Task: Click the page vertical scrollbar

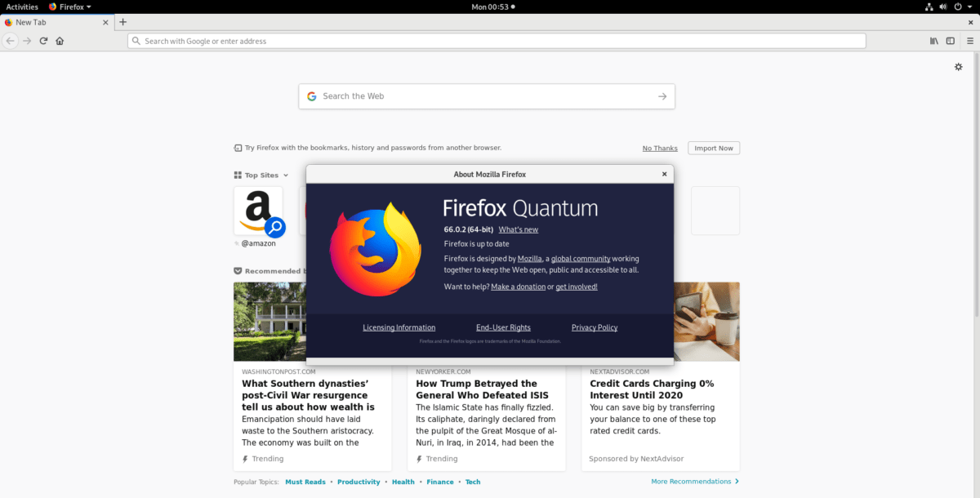Action: (977, 185)
